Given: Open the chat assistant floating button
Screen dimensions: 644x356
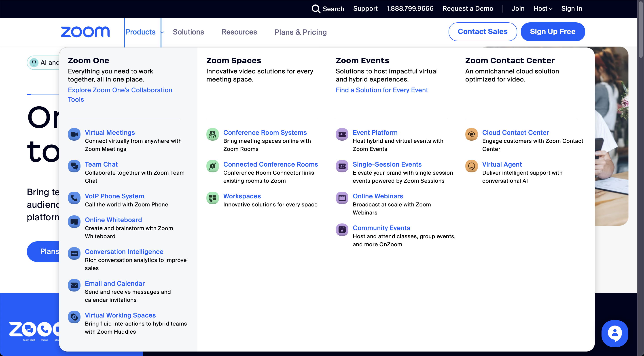Looking at the screenshot, I should tap(614, 333).
